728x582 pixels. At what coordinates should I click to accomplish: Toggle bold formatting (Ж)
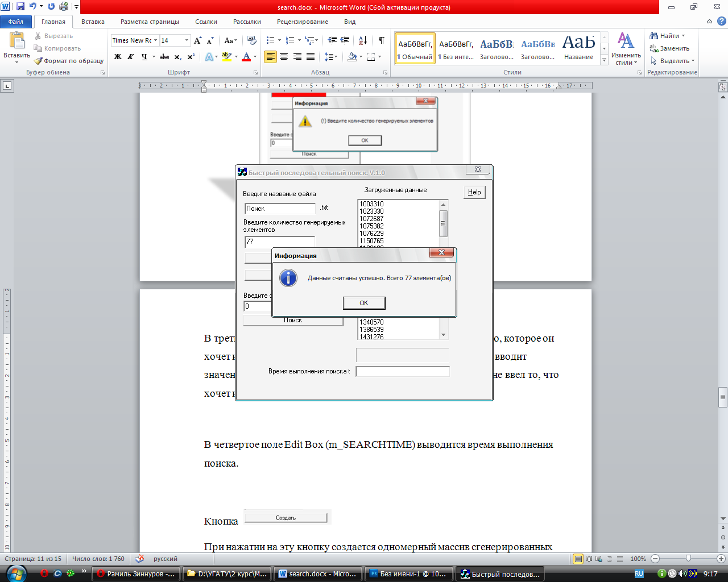pyautogui.click(x=118, y=57)
